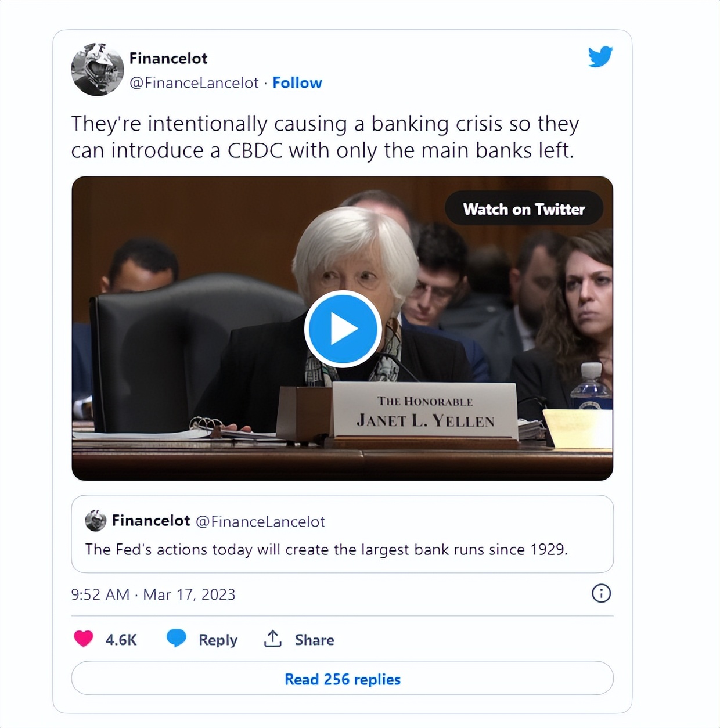Open the quoted tweet about the Fed's actions

342,549
